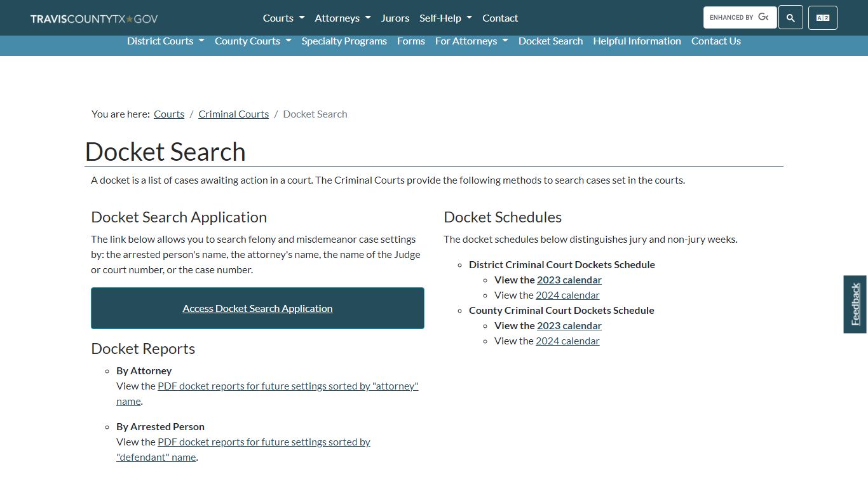Select Docket Search in the sub navigation

[550, 41]
